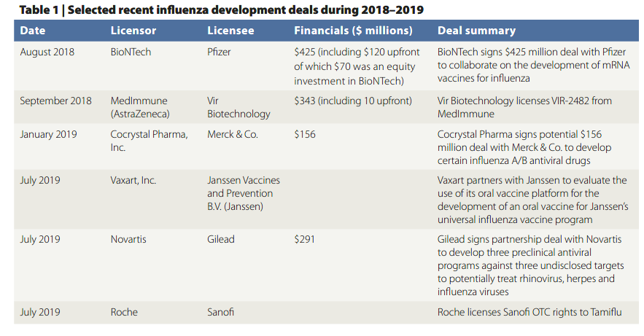Select the 'BioNTech' licensor cell
The width and height of the screenshot is (644, 336).
(131, 52)
